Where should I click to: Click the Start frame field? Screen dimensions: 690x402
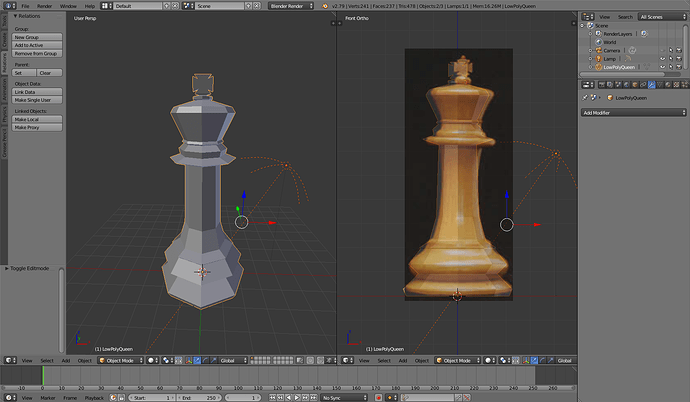tap(152, 398)
